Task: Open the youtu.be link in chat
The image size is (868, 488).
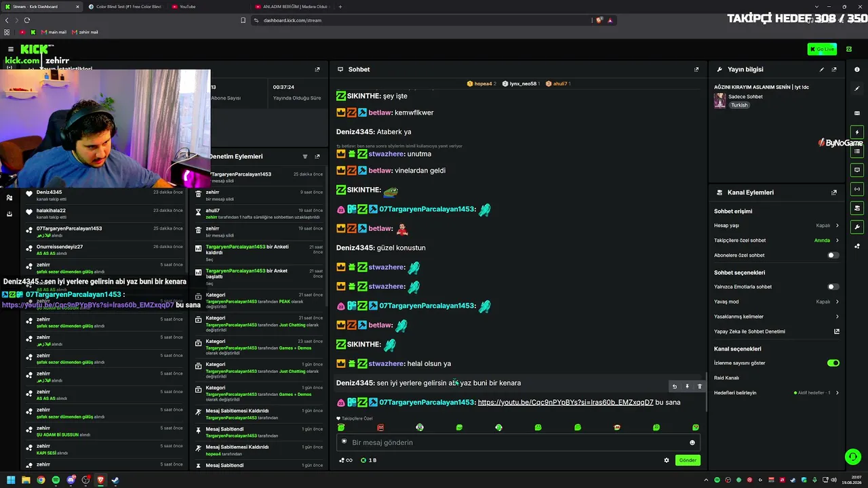Action: 566,403
